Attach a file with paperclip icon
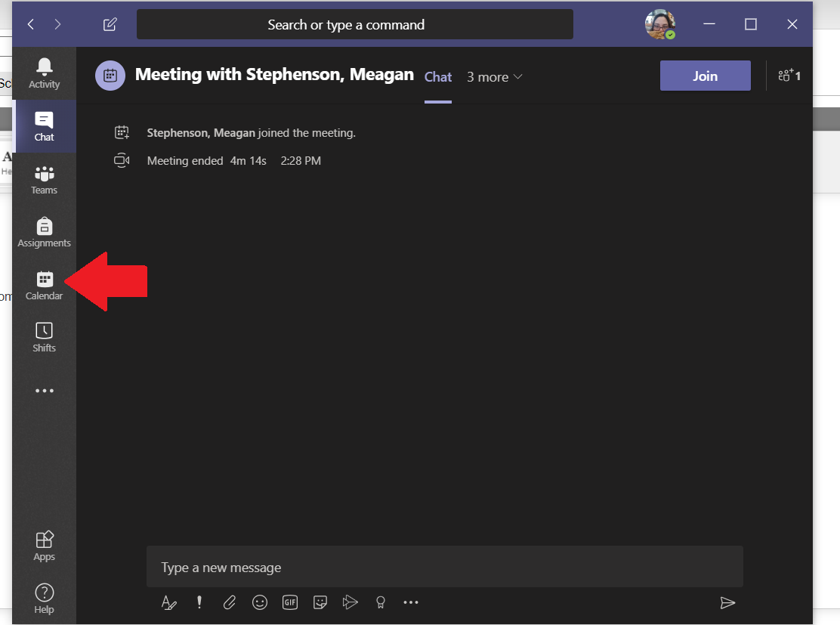This screenshot has width=840, height=625. pyautogui.click(x=230, y=602)
